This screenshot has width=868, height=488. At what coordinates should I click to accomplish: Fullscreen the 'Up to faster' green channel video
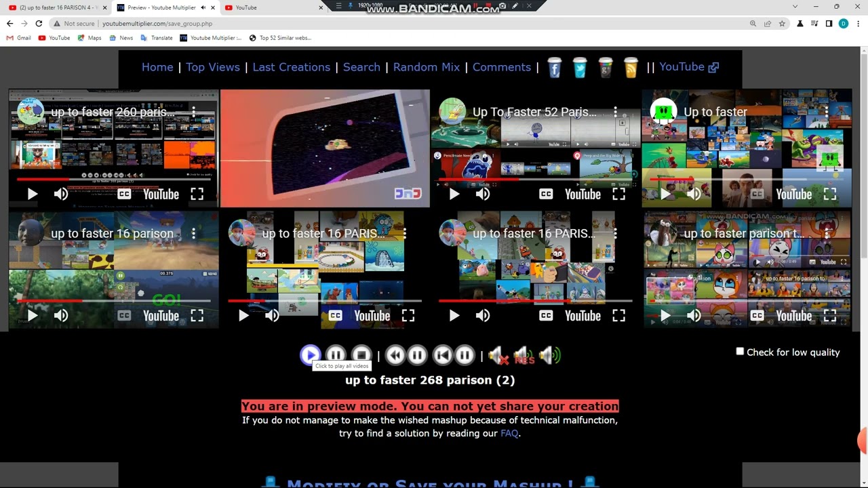click(x=829, y=195)
